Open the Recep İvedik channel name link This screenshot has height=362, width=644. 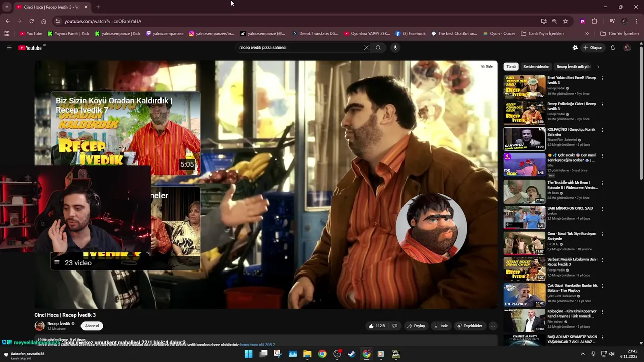pyautogui.click(x=59, y=324)
